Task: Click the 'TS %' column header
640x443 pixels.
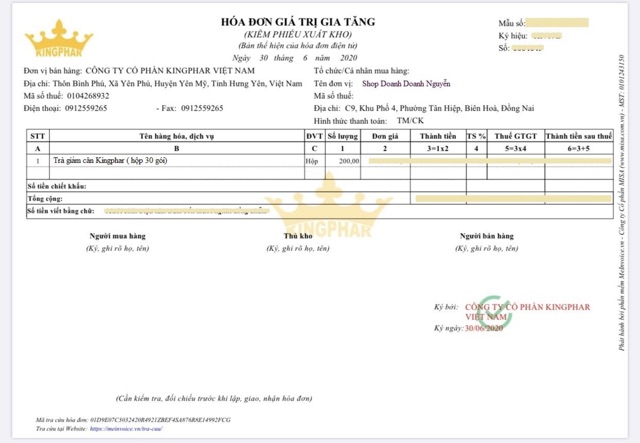Action: click(476, 136)
